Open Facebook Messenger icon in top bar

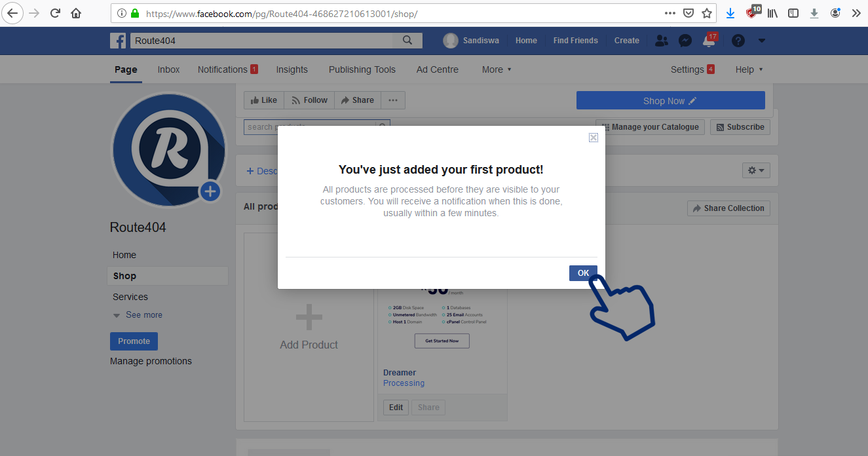[685, 41]
